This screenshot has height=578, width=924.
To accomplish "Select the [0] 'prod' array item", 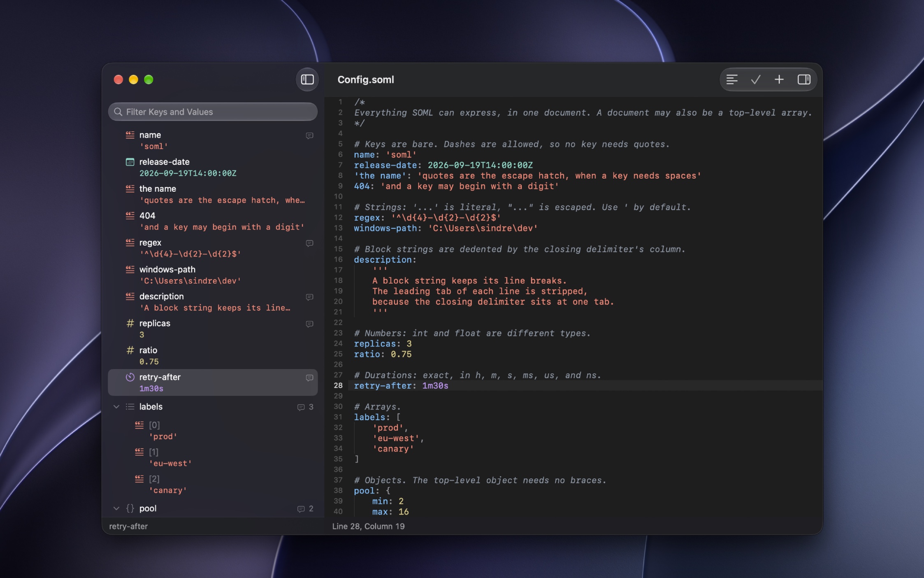I will coord(213,430).
